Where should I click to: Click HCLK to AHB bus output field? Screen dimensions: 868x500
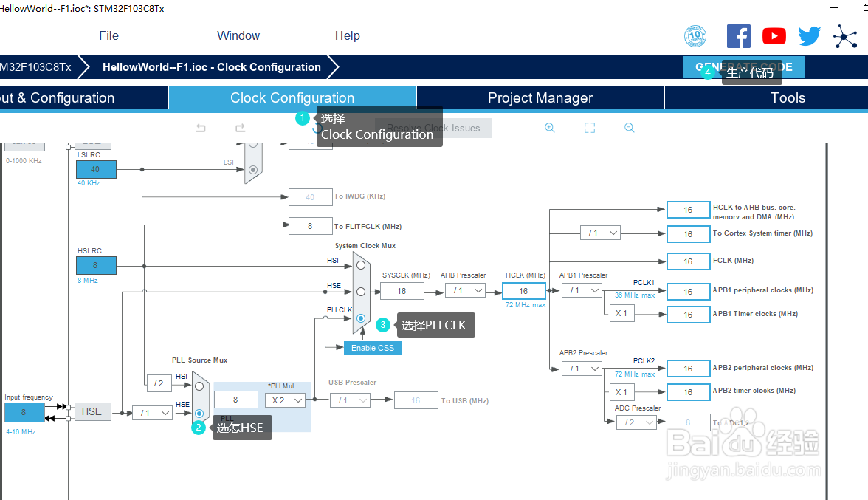tap(688, 210)
